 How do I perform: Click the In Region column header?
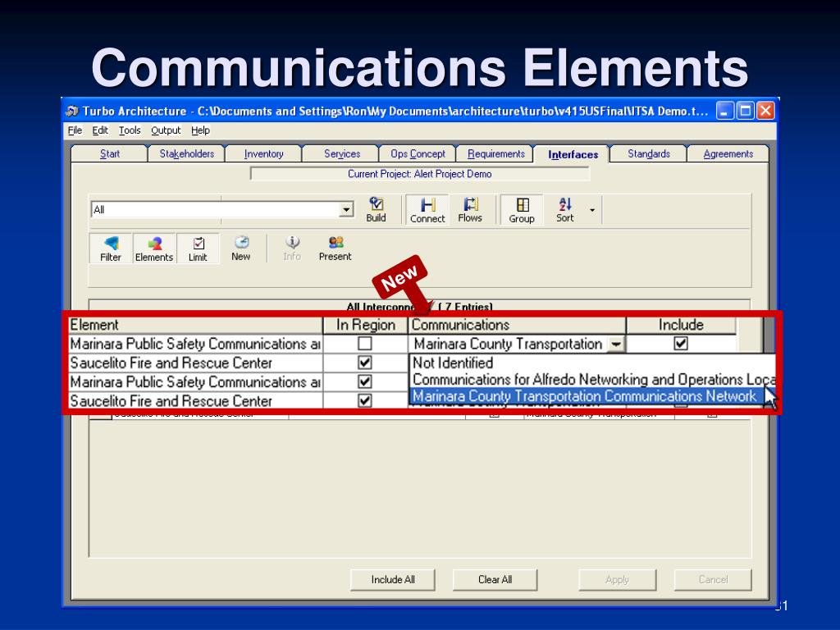[x=365, y=325]
